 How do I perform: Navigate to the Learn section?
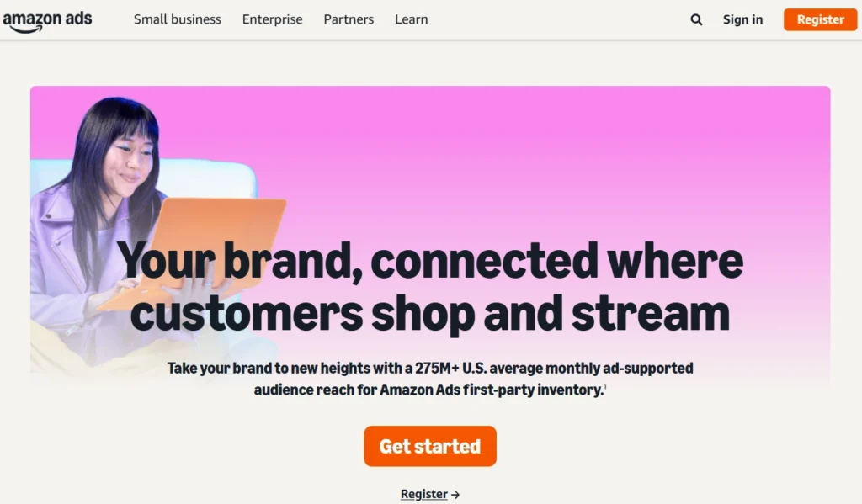point(411,19)
